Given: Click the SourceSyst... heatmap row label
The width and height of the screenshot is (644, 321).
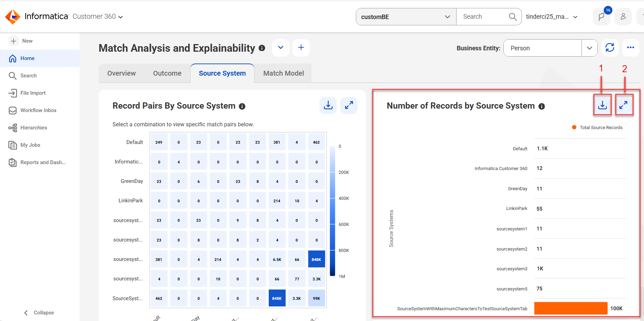Looking at the screenshot, I should coord(127,298).
